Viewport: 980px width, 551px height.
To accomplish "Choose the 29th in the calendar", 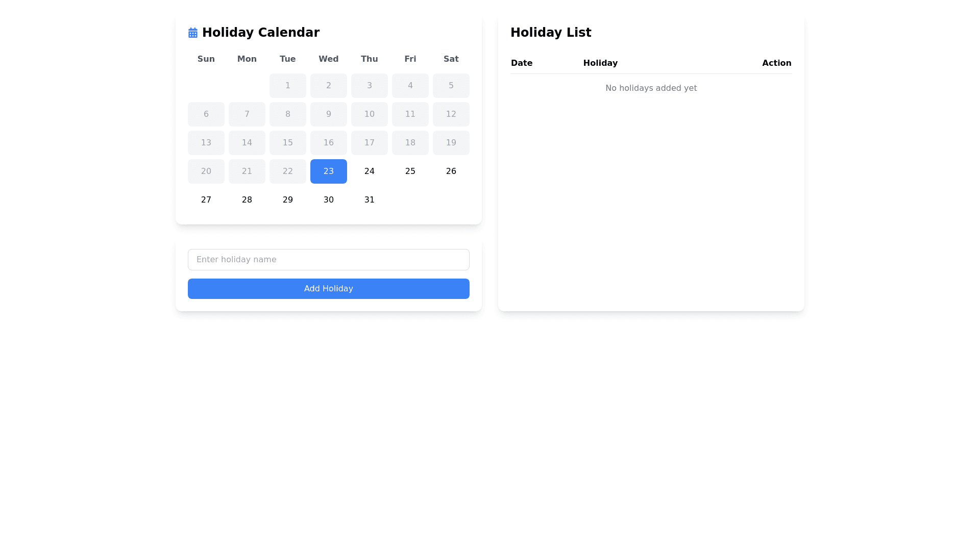I will [288, 200].
